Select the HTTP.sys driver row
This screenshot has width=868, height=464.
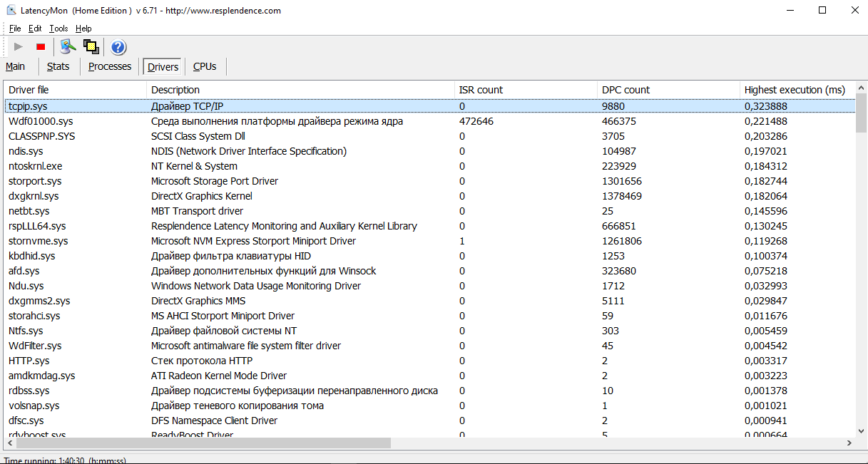pos(429,361)
